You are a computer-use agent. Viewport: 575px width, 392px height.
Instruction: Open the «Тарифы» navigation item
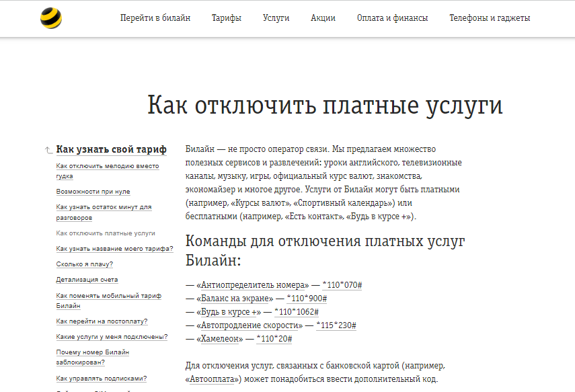coord(227,18)
